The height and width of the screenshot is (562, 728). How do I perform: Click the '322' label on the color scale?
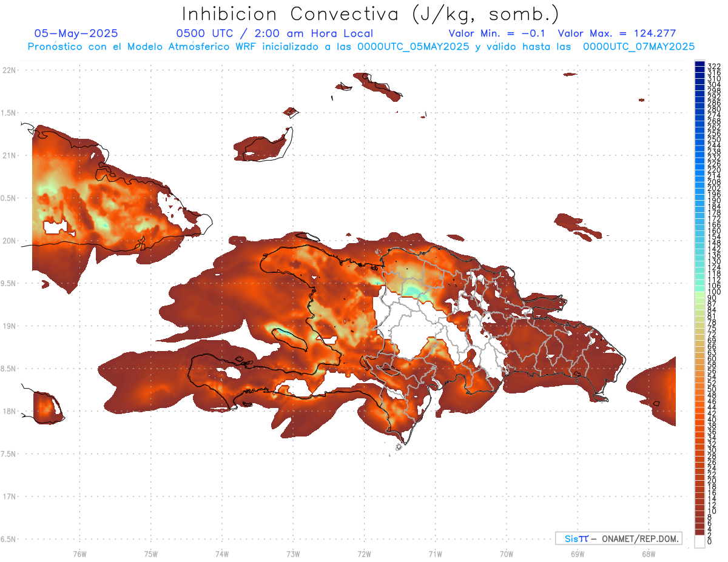pyautogui.click(x=713, y=66)
